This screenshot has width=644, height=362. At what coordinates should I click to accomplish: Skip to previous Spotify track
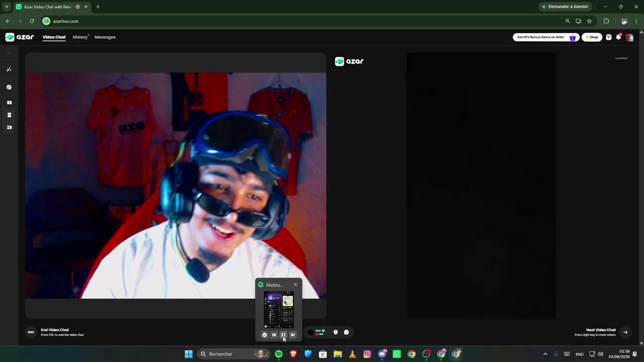coord(274,335)
